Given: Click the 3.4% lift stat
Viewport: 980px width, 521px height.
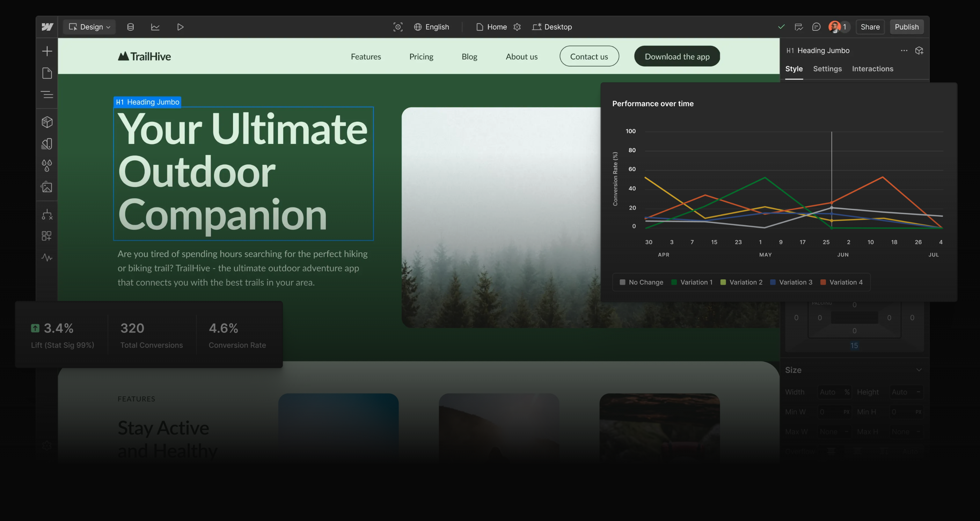Looking at the screenshot, I should tap(63, 336).
